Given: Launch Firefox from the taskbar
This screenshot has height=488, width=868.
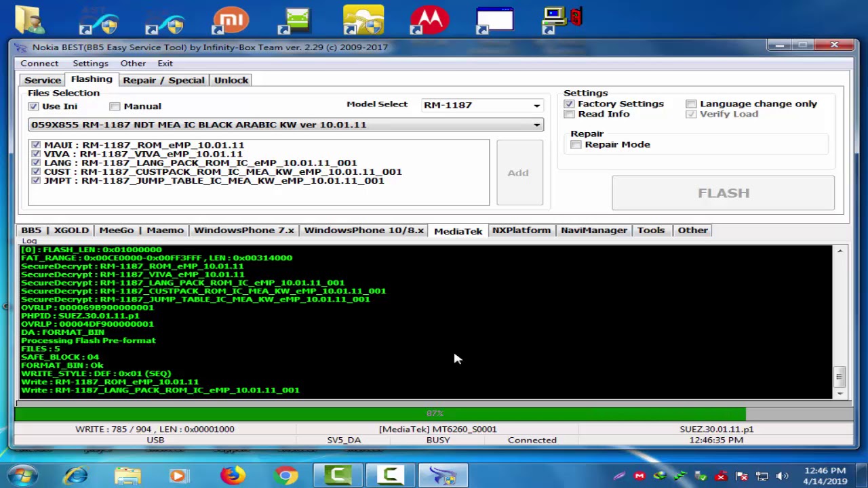Looking at the screenshot, I should (x=232, y=475).
